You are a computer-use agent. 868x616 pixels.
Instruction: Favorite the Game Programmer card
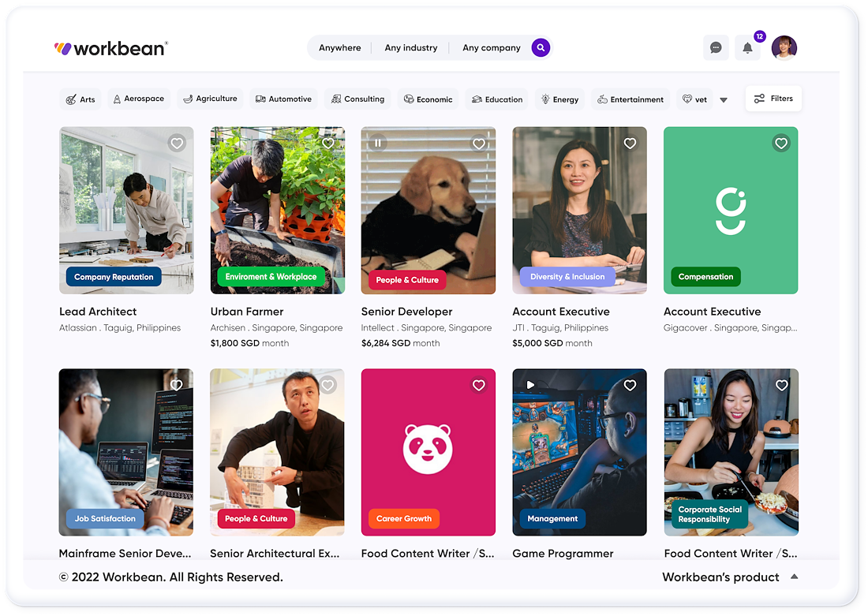point(630,385)
